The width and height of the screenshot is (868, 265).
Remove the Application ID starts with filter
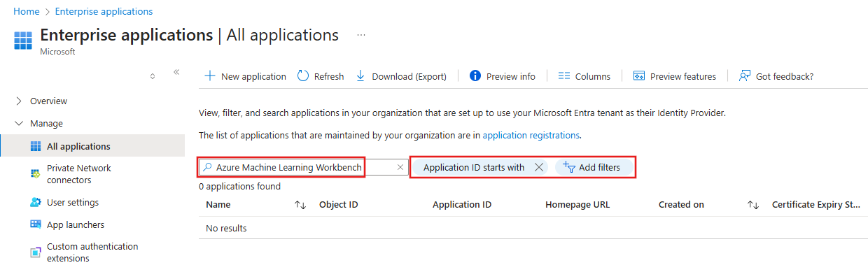538,167
